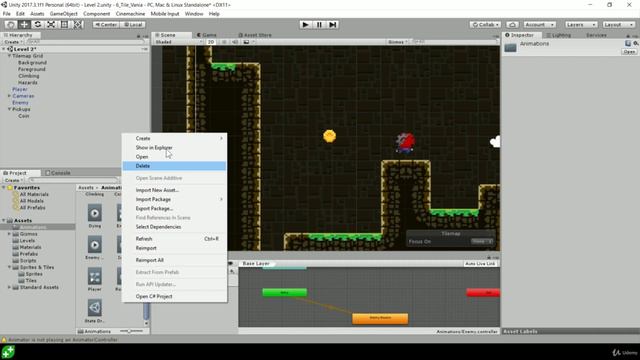Open the Shaded draw mode dropdown
Viewport: 640px width, 360px height.
pos(178,42)
